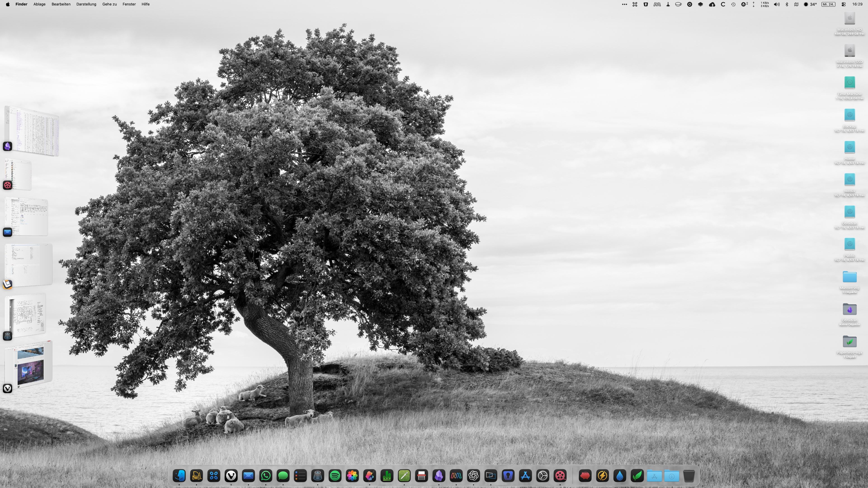Launch the yellow forklift app in the Dock

(196, 476)
